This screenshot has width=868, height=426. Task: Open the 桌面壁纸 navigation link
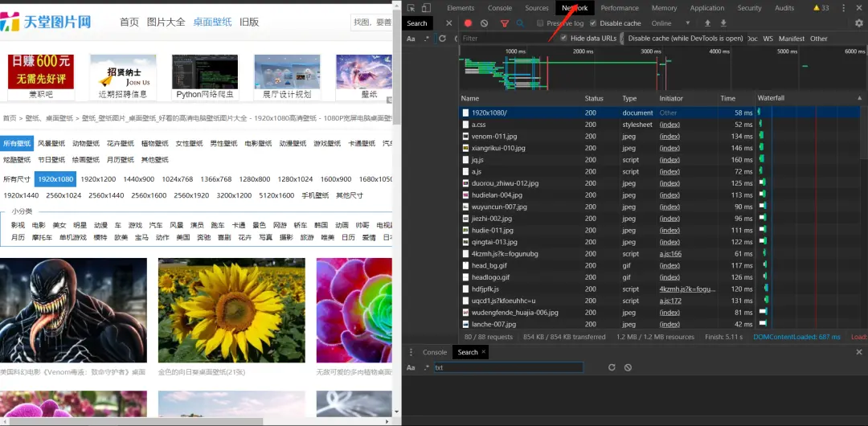click(212, 22)
